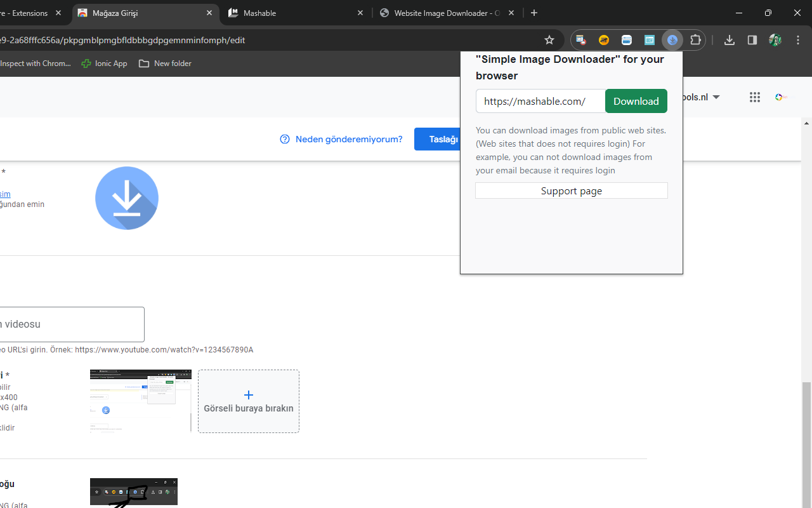The height and width of the screenshot is (508, 812).
Task: Bookmark the page using the star icon
Action: [549, 39]
